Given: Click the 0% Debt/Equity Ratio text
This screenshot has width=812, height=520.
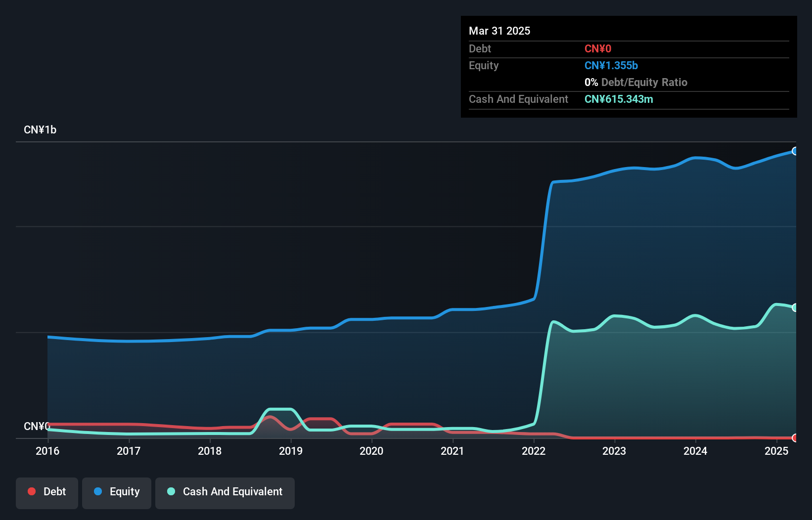Looking at the screenshot, I should point(636,82).
